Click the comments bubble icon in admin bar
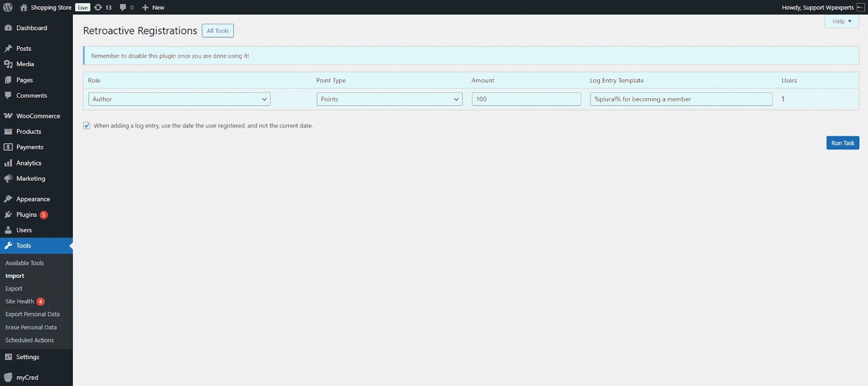Image resolution: width=868 pixels, height=386 pixels. [123, 7]
